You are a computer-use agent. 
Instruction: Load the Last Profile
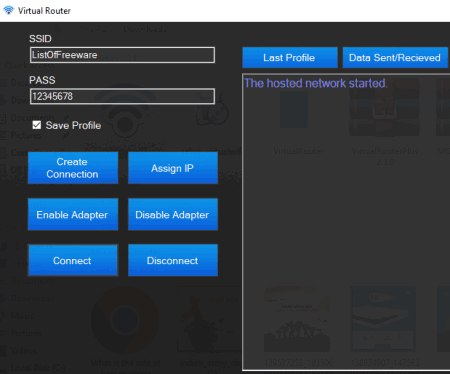pyautogui.click(x=290, y=58)
